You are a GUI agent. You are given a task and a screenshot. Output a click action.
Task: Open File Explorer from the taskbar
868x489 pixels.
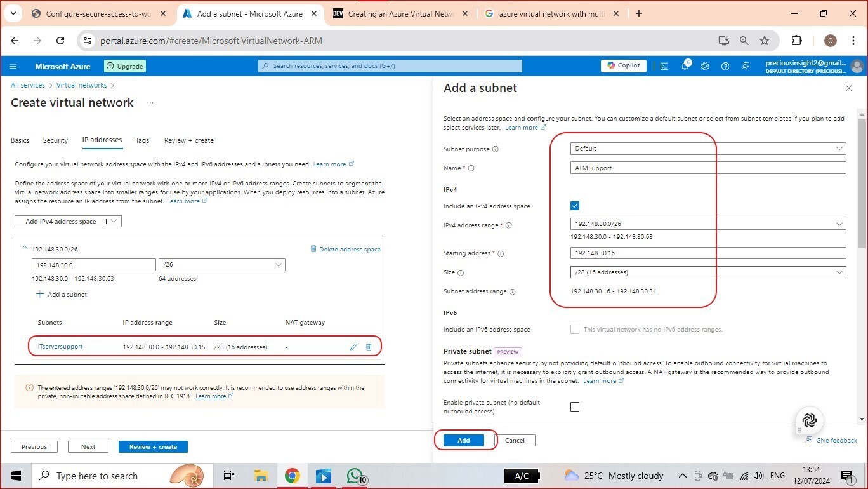coord(261,476)
